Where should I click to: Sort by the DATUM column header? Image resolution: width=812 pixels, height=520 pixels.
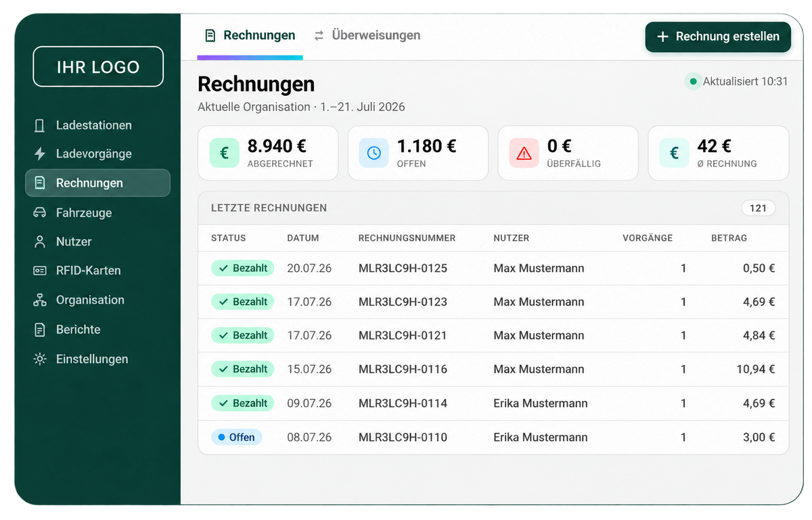coord(303,238)
